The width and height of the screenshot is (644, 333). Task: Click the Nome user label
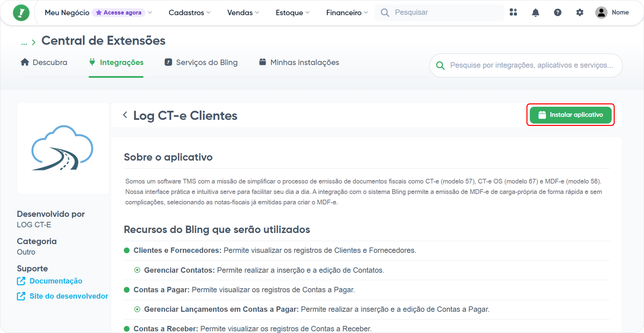pos(620,12)
